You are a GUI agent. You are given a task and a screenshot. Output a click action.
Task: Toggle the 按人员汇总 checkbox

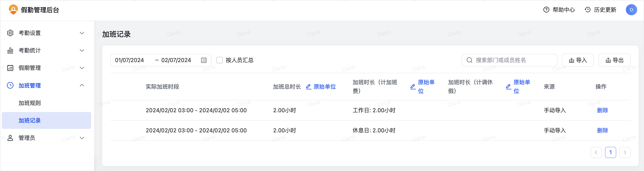pos(219,60)
